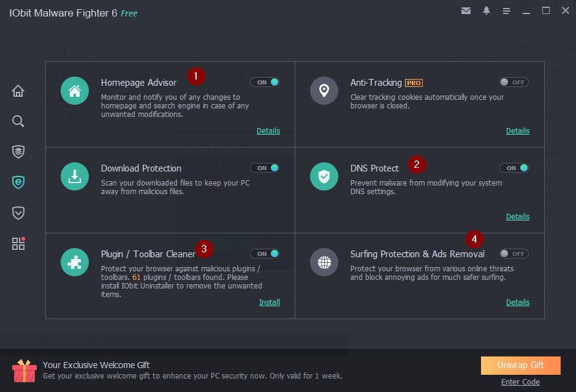Image resolution: width=576 pixels, height=392 pixels.
Task: Enable Surfing Protection & Ads Removal toggle
Action: 514,254
